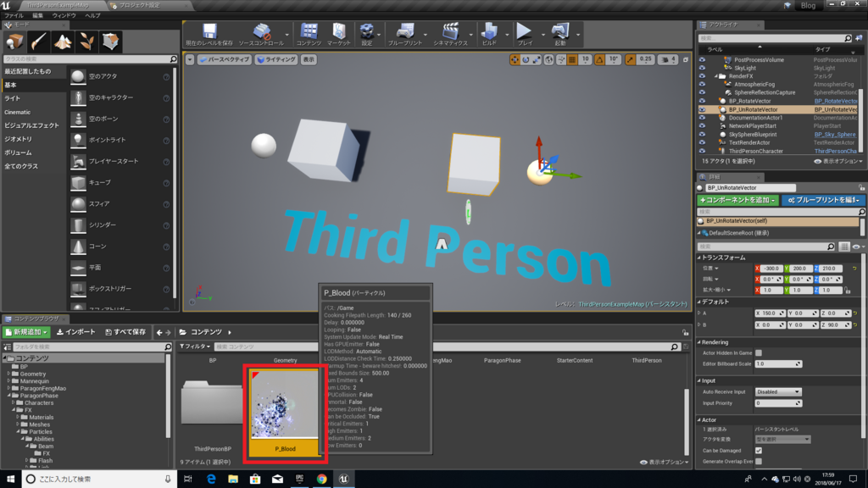Open the Lighting view mode dropdown
The image size is (868, 488).
tap(276, 59)
